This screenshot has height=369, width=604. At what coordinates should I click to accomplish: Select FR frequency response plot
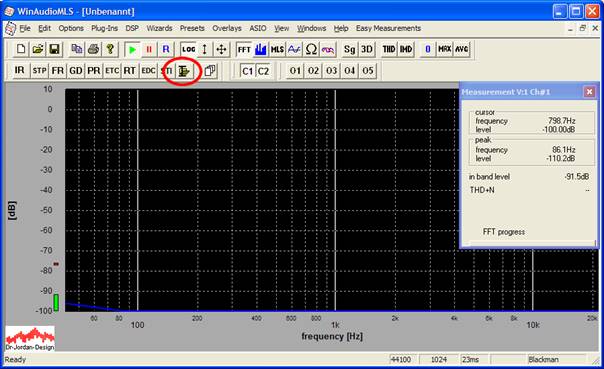(x=57, y=70)
